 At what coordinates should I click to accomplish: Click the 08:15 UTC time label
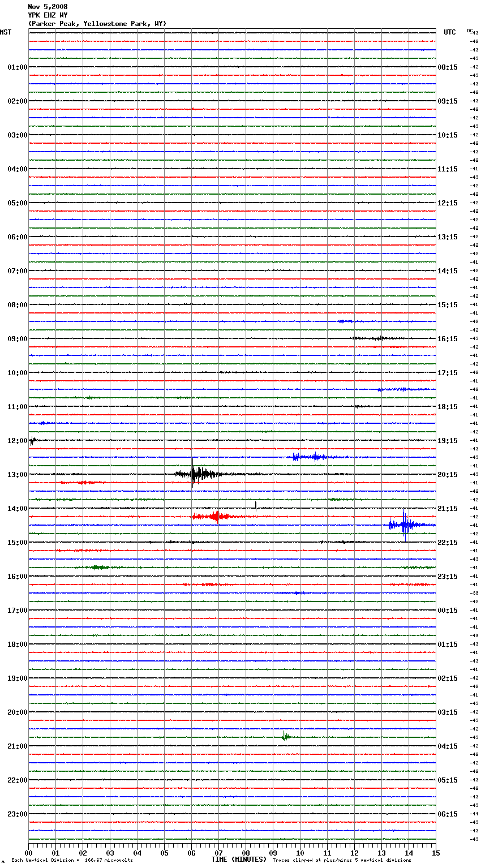coord(448,67)
